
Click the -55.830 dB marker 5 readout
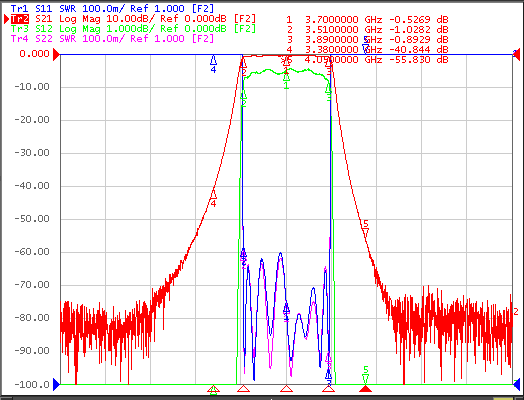pyautogui.click(x=418, y=59)
